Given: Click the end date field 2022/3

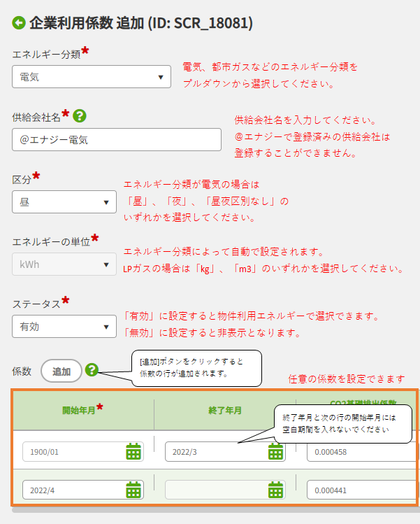Looking at the screenshot, I should pyautogui.click(x=225, y=452).
